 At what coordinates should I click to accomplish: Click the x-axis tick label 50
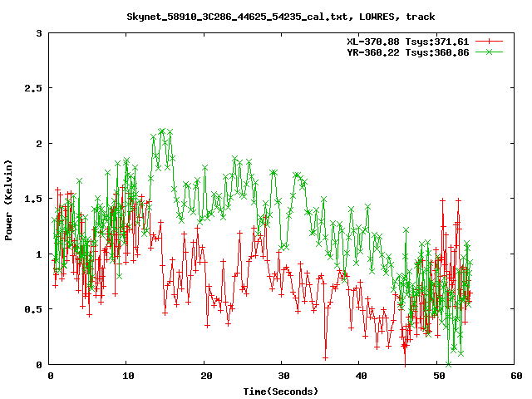tap(439, 376)
